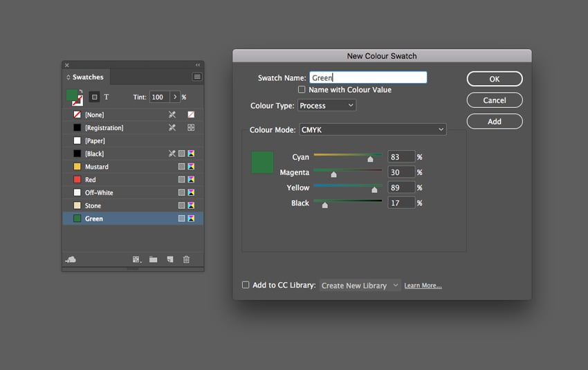
Task: Click the delete swatch trash icon
Action: [x=186, y=259]
